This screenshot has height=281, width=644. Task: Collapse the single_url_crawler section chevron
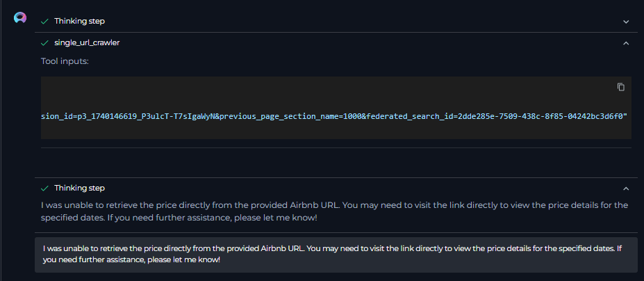click(625, 43)
